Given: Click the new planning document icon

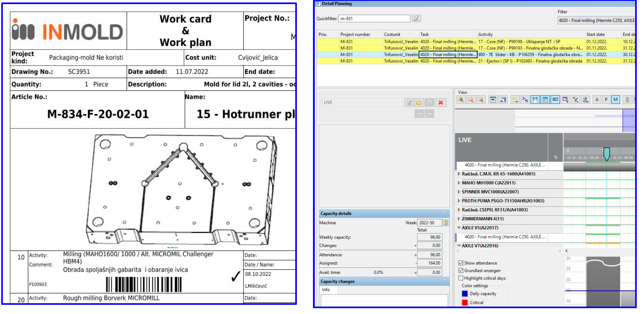Looking at the screenshot, I should (409, 102).
